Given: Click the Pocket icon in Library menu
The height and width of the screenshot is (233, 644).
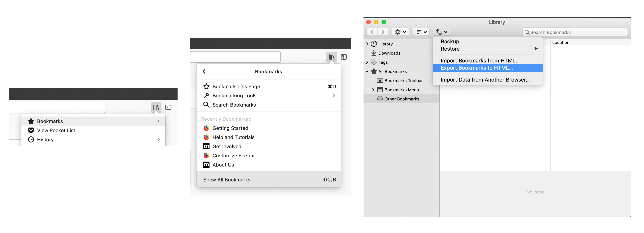Looking at the screenshot, I should point(31,130).
